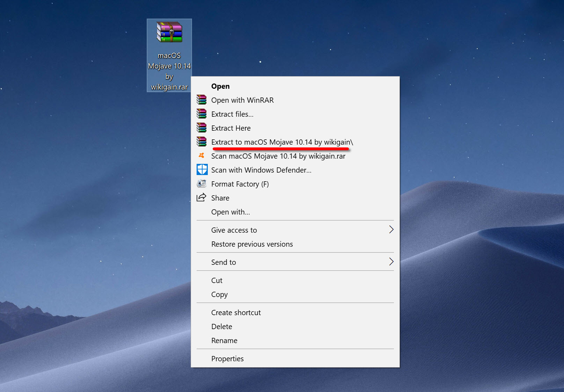Click the Windows Defender shield icon
The width and height of the screenshot is (564, 392).
click(202, 170)
